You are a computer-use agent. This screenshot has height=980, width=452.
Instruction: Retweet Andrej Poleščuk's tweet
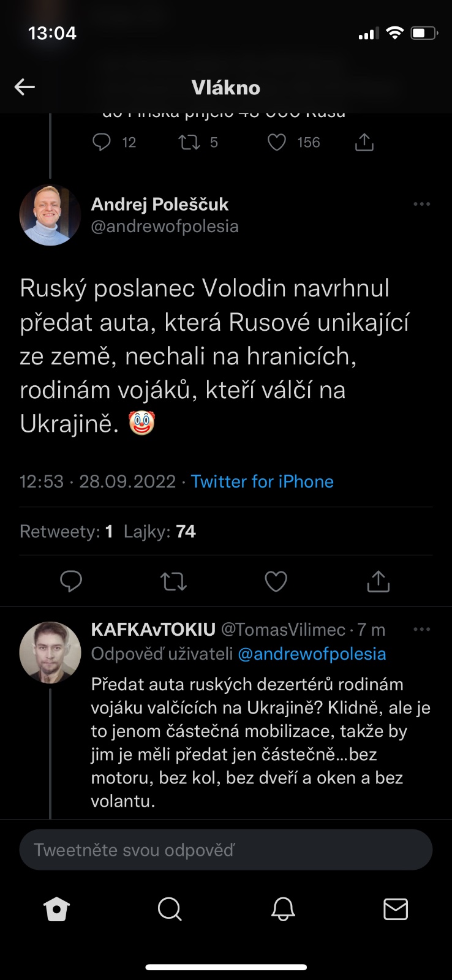(x=173, y=581)
